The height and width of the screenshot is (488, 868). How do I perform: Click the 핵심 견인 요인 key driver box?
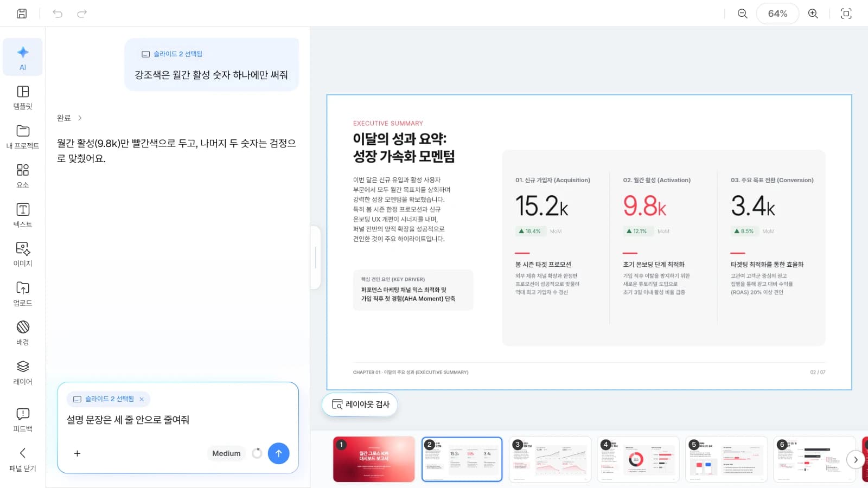(413, 290)
